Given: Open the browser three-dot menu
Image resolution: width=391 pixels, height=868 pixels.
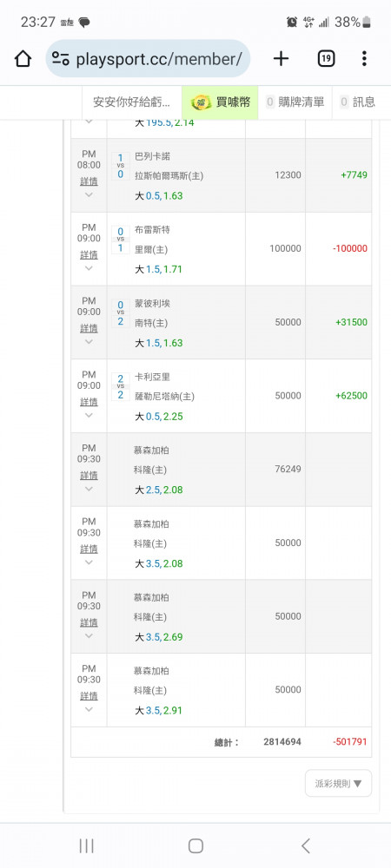Looking at the screenshot, I should tap(364, 58).
